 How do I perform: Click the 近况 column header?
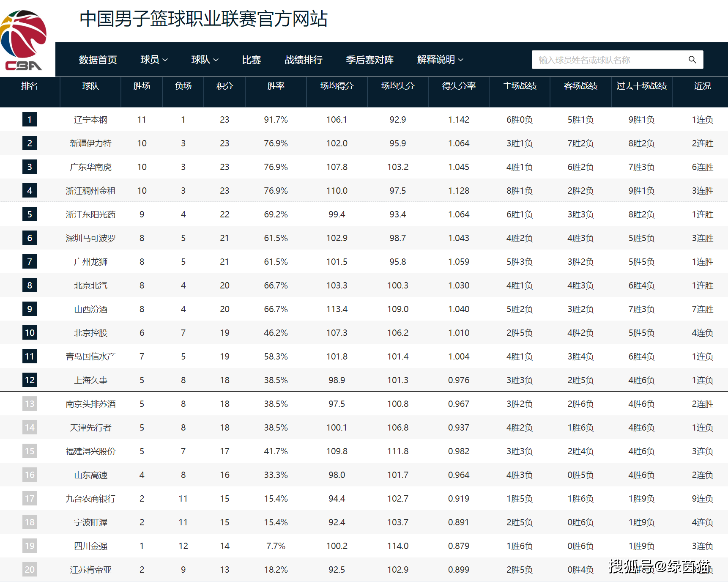(702, 86)
